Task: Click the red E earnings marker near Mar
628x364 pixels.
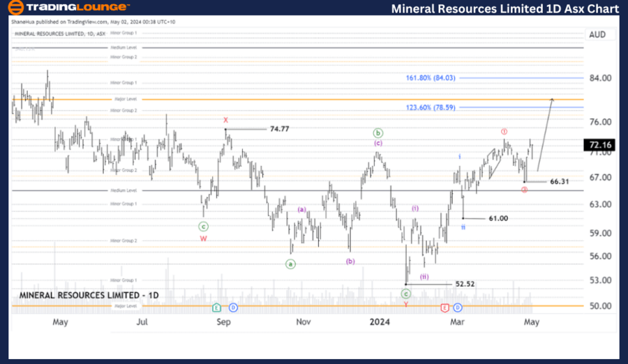Action: (x=444, y=308)
